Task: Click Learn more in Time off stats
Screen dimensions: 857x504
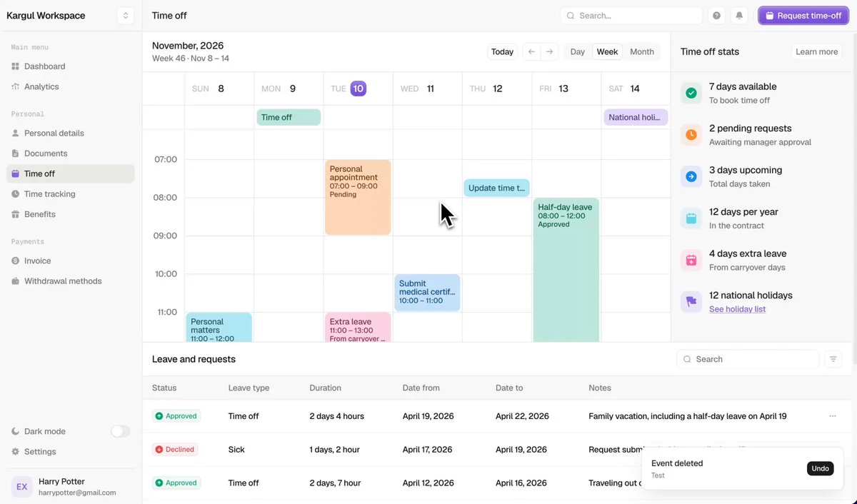Action: pyautogui.click(x=817, y=51)
